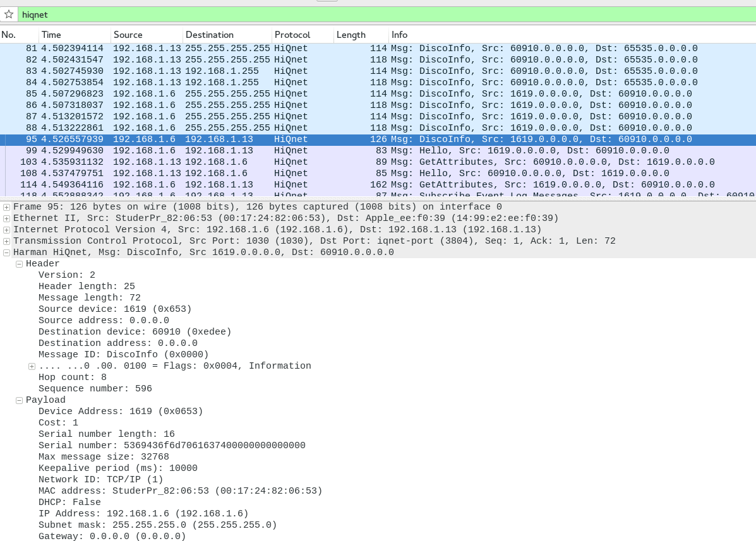
Task: Click the bookmark star icon beside filter
Action: [x=9, y=15]
